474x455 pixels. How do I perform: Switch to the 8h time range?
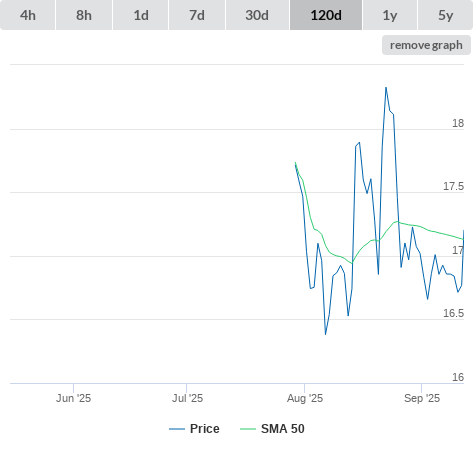[x=84, y=15]
